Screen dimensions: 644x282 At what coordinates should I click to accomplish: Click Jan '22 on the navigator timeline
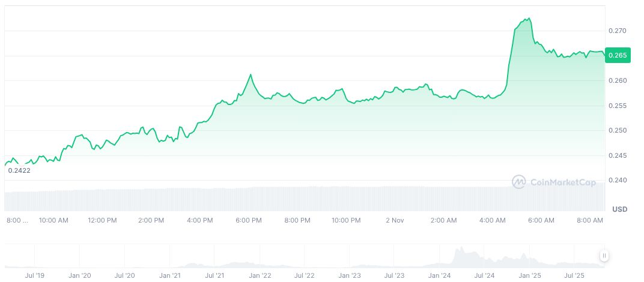(260, 275)
